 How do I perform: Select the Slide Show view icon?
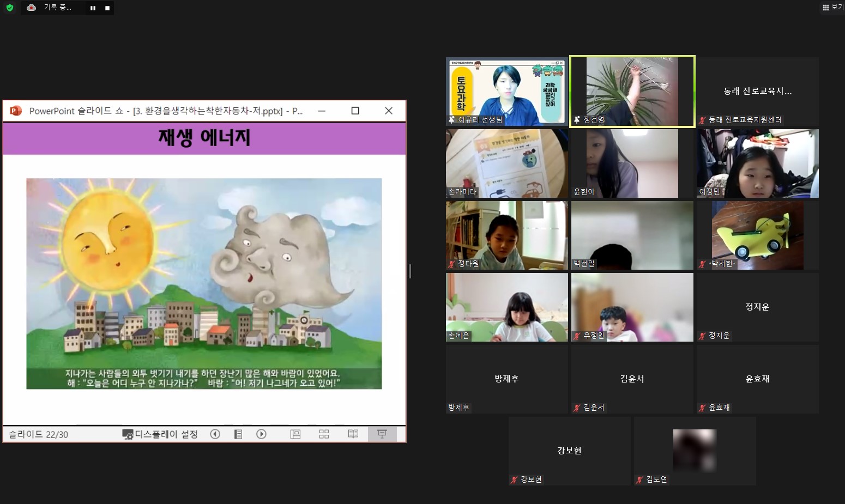point(382,434)
